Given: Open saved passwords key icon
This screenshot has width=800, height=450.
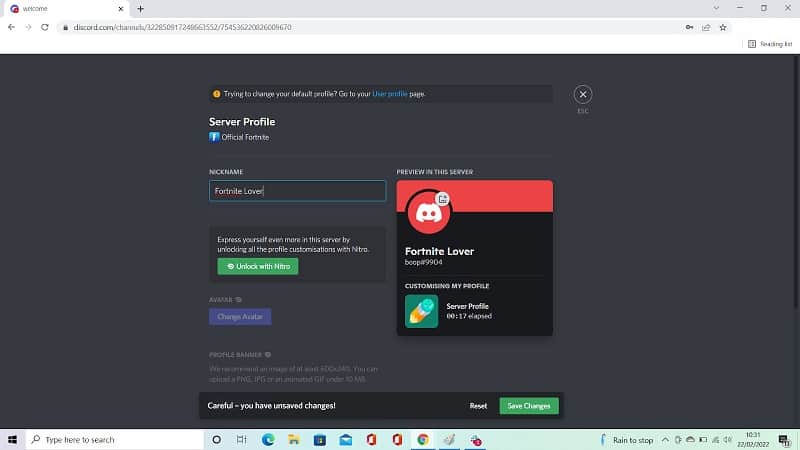Looking at the screenshot, I should [x=689, y=27].
